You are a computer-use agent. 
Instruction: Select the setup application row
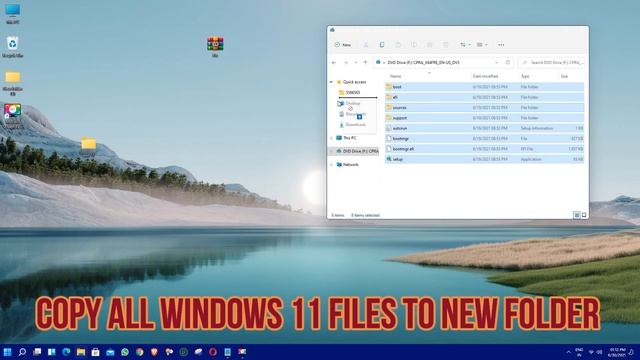(x=484, y=159)
